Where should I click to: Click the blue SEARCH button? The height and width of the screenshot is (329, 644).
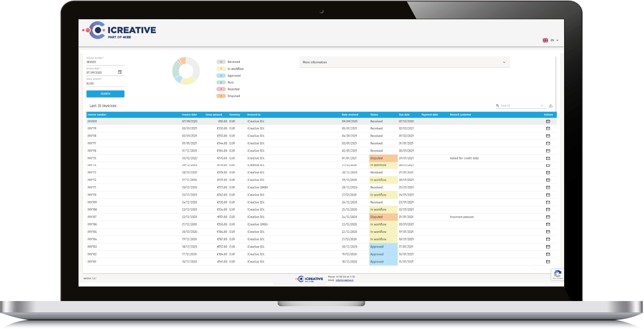click(105, 94)
